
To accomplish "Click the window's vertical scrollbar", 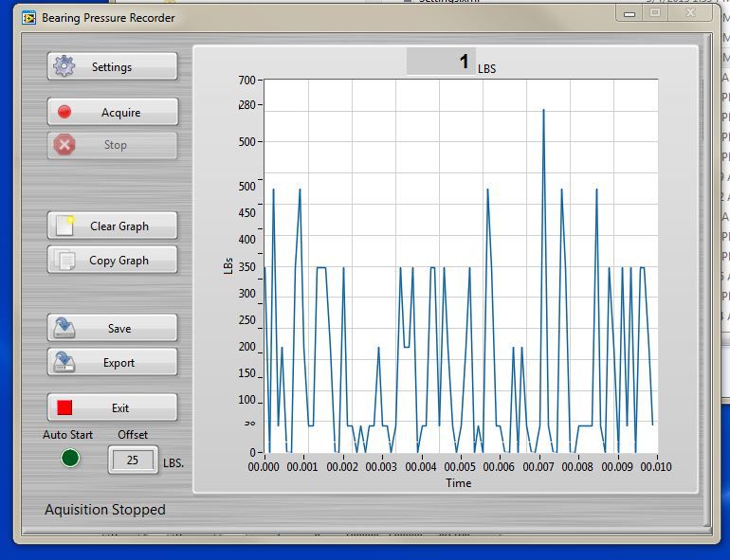I will 709,281.
